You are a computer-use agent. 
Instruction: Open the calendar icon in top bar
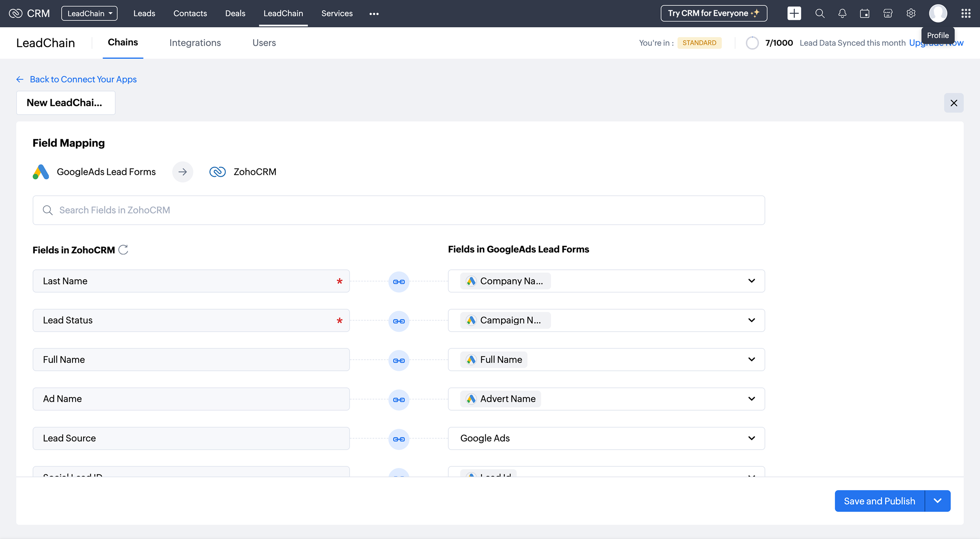[x=864, y=14]
